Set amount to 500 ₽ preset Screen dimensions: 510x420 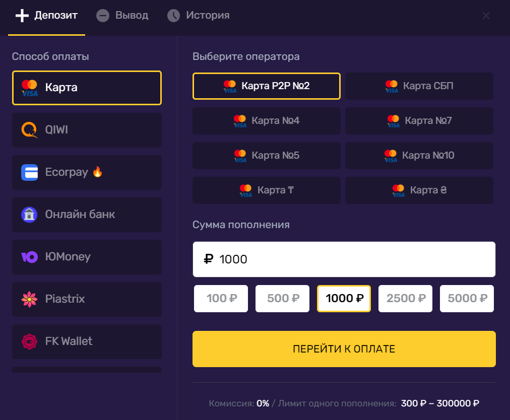(x=282, y=299)
